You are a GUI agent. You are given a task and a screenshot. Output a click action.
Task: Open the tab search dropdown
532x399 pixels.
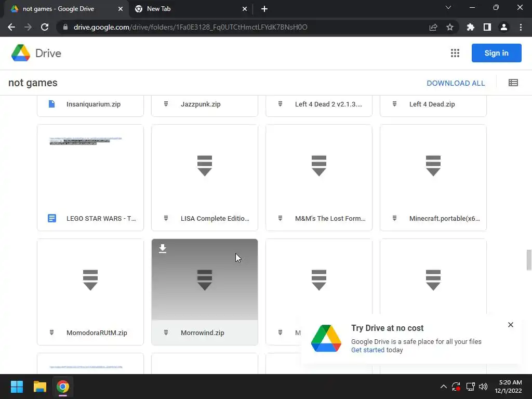[x=448, y=7]
